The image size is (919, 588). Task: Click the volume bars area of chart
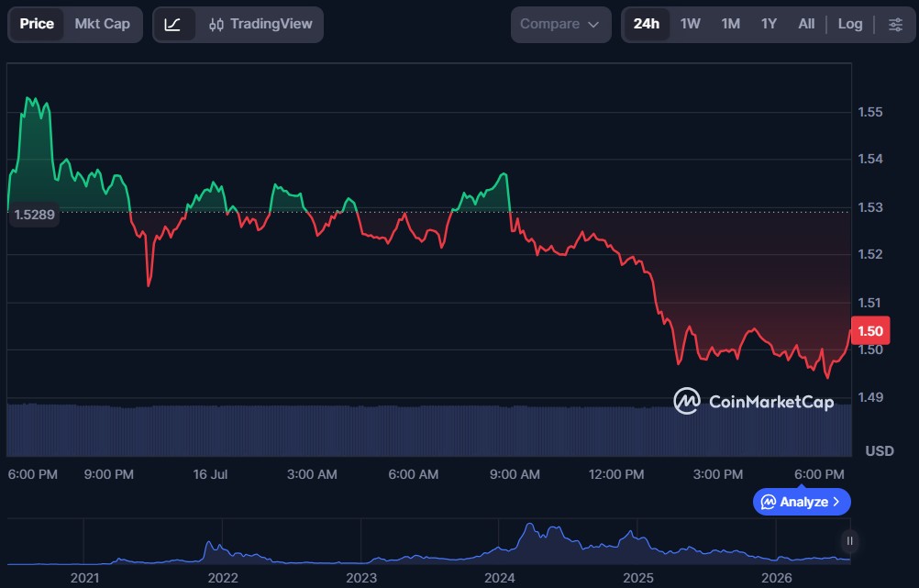(429, 430)
